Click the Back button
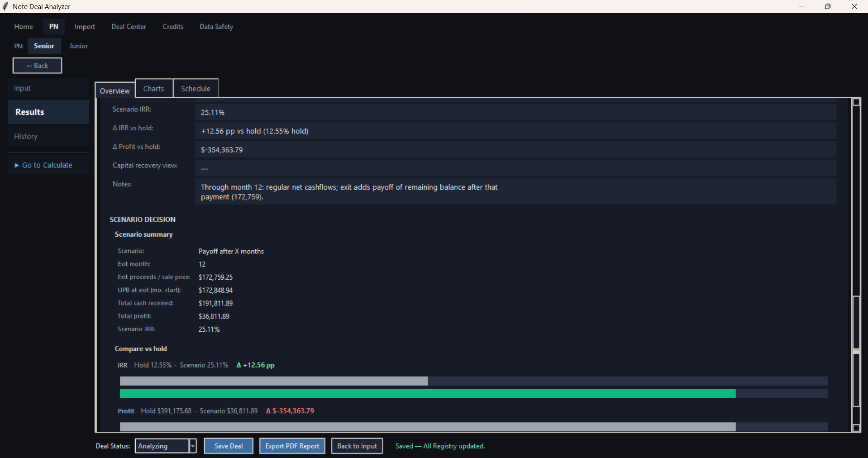Viewport: 868px width, 458px height. (37, 66)
